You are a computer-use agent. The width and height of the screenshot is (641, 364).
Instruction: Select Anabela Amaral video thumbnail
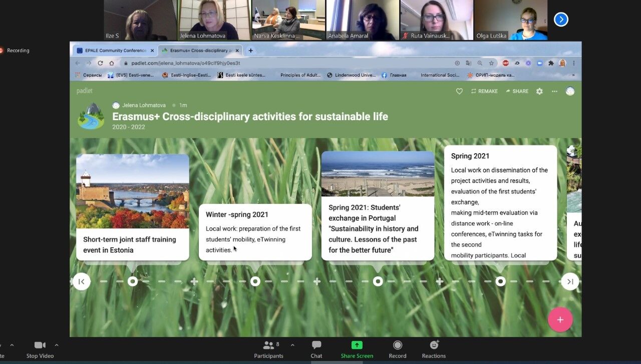(x=363, y=20)
